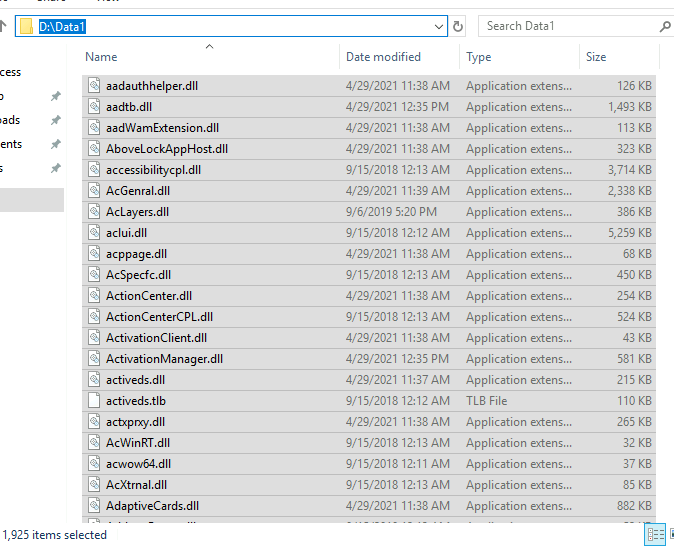The image size is (674, 547).
Task: Click the aclui.dll file icon
Action: point(94,232)
